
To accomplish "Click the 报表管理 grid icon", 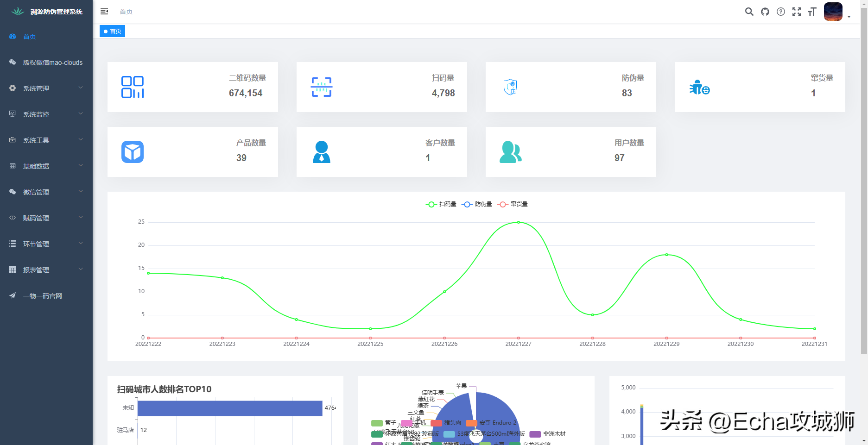I will pyautogui.click(x=13, y=270).
